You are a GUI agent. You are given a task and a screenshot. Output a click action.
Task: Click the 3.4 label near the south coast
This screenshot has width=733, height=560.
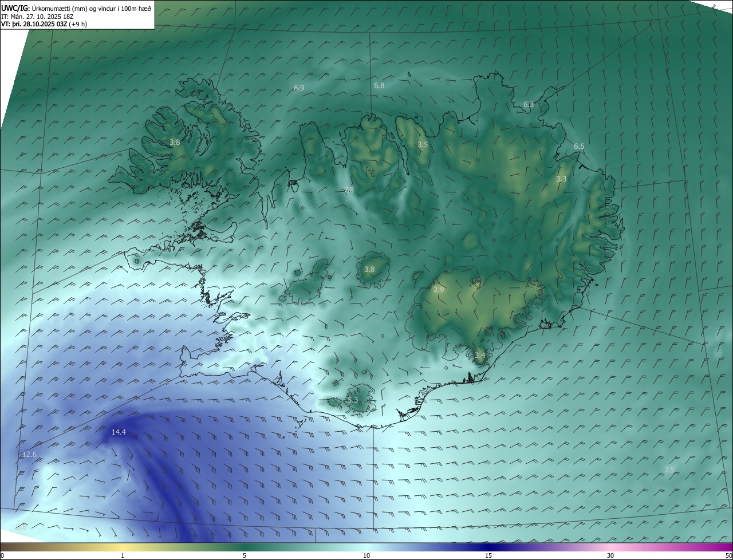[x=480, y=356]
